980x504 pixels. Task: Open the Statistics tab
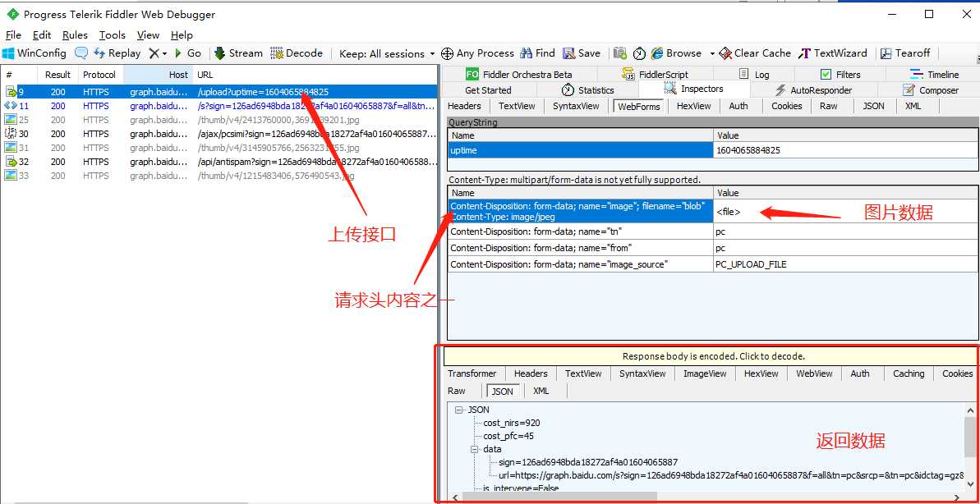587,90
